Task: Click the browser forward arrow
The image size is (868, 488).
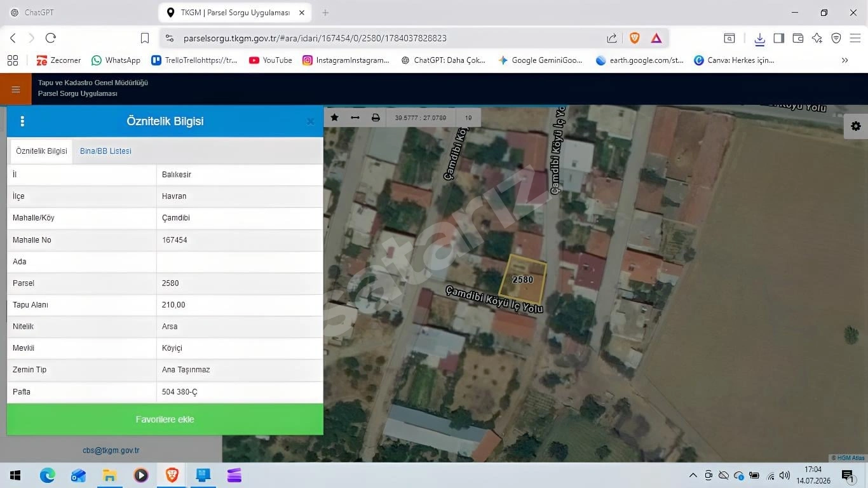Action: point(31,38)
